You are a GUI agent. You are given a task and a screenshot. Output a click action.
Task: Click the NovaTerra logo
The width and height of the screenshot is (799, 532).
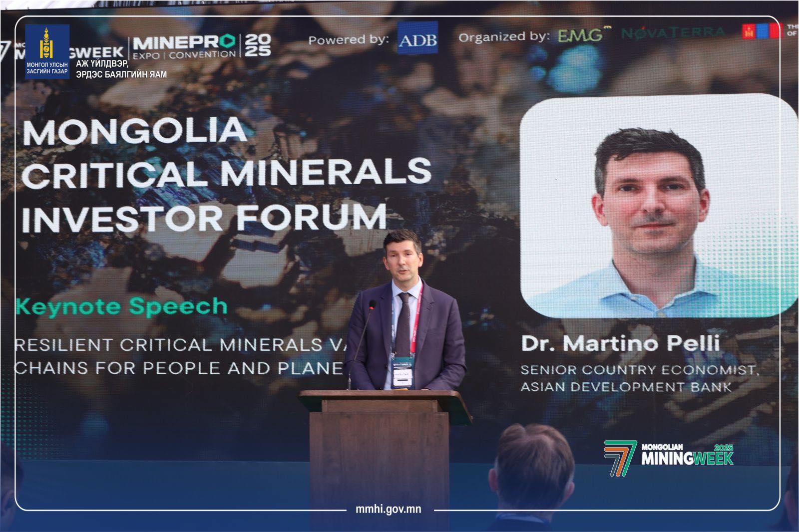(673, 33)
